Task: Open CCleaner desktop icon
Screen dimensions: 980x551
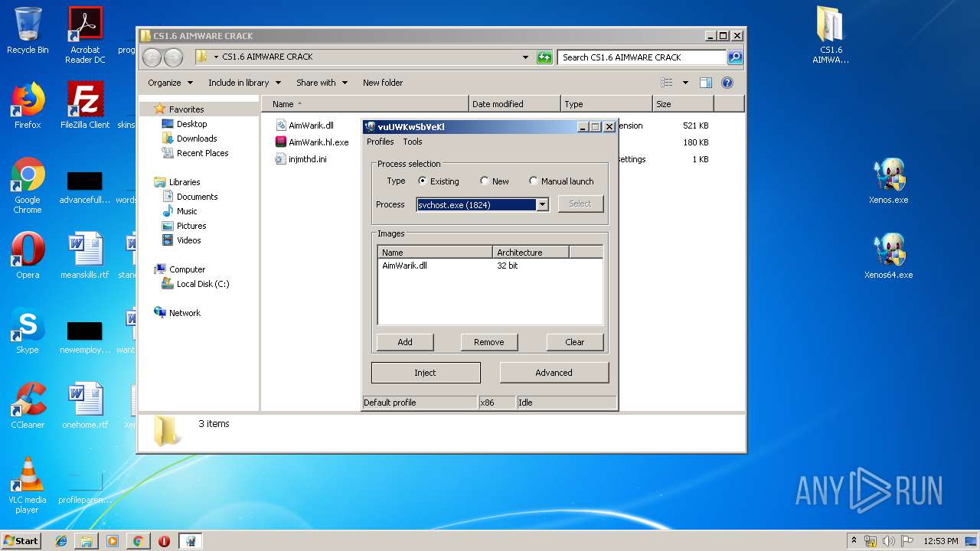Action: tap(28, 406)
